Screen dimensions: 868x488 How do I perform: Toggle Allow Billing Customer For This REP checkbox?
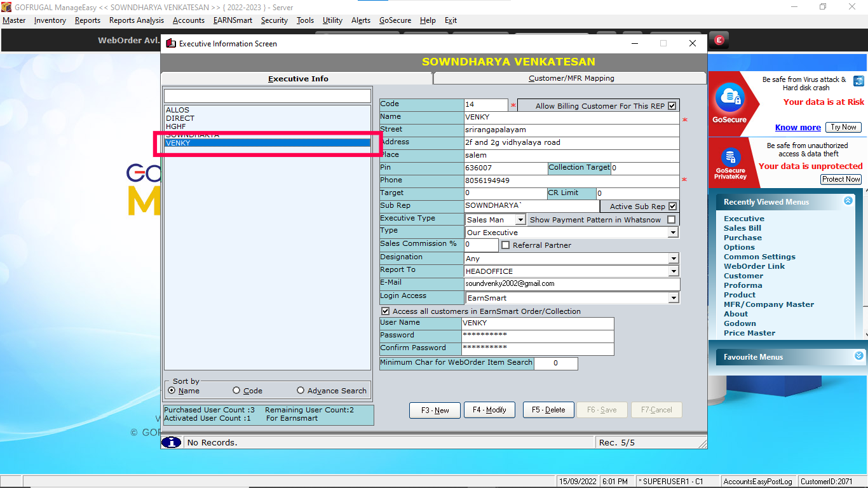pos(672,106)
